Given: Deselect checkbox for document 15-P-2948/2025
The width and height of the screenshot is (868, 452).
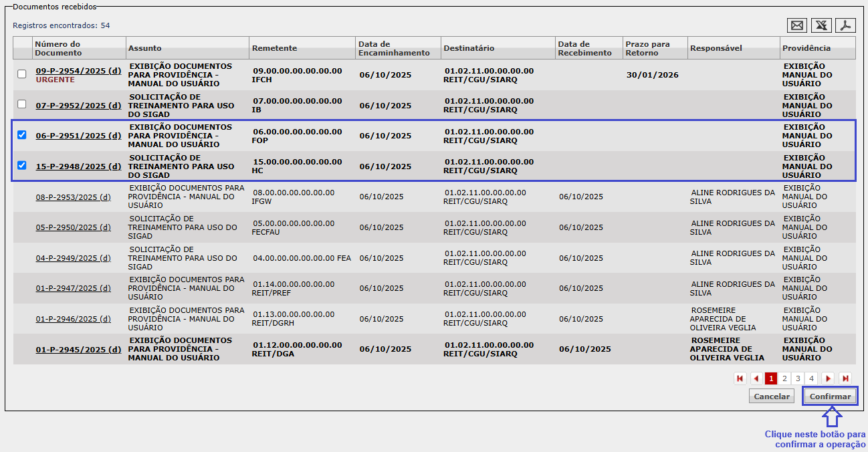Looking at the screenshot, I should (x=22, y=165).
